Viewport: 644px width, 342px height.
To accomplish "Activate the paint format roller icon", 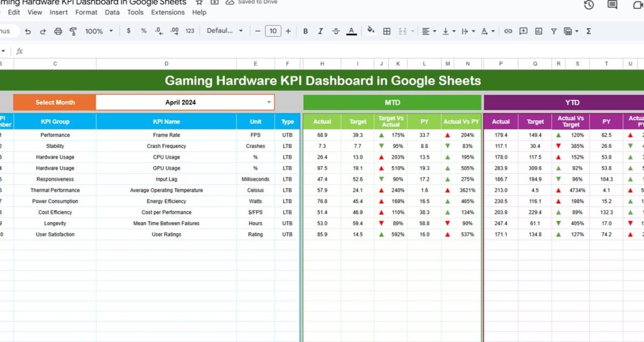I will 74,31.
